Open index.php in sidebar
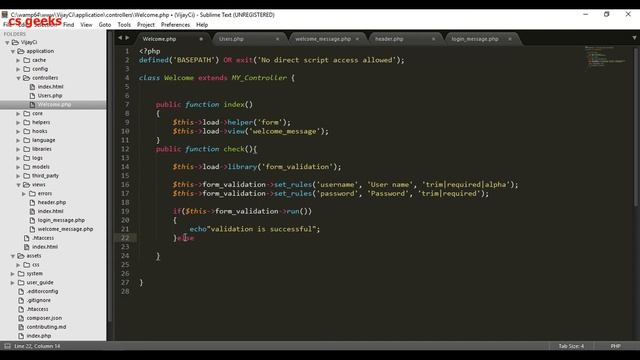The width and height of the screenshot is (640, 360). coord(39,336)
